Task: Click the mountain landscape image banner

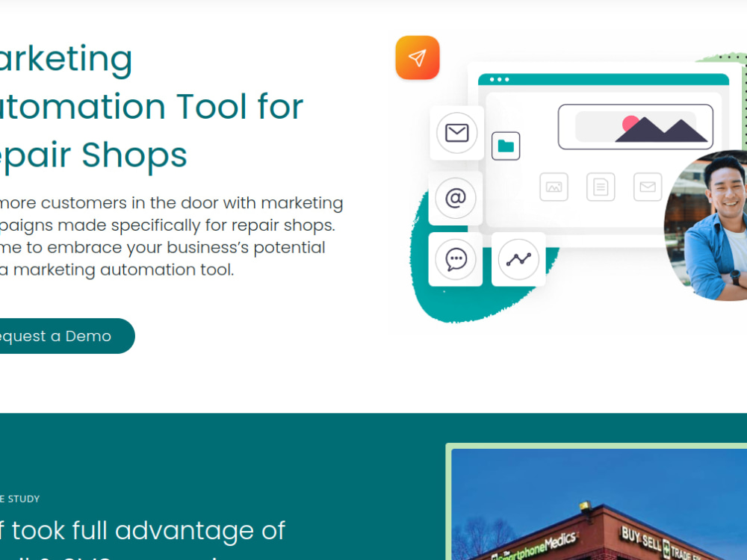Action: click(636, 127)
